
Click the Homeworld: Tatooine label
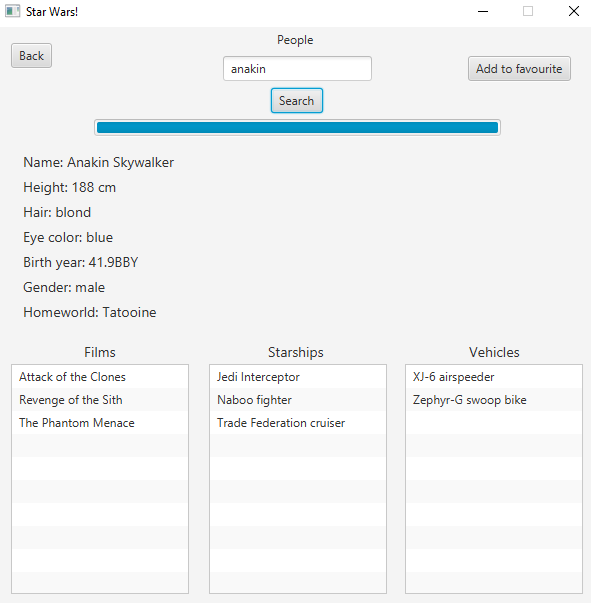coord(90,312)
